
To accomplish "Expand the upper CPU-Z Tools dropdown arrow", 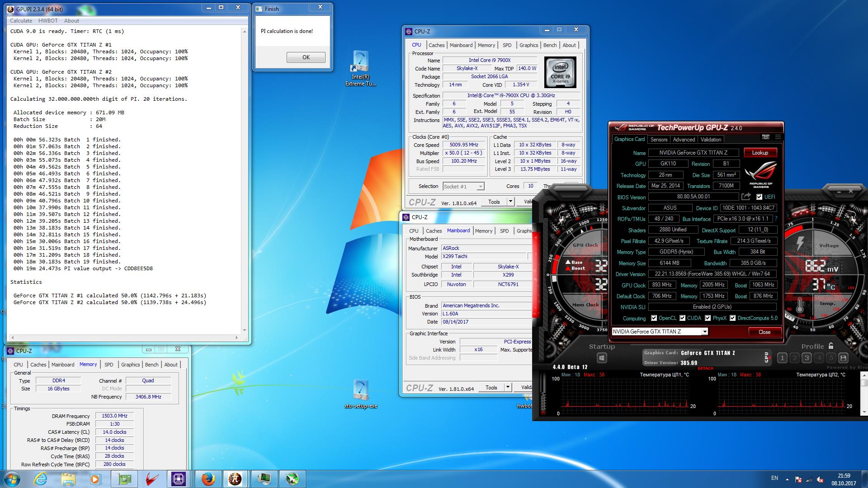I will (510, 202).
